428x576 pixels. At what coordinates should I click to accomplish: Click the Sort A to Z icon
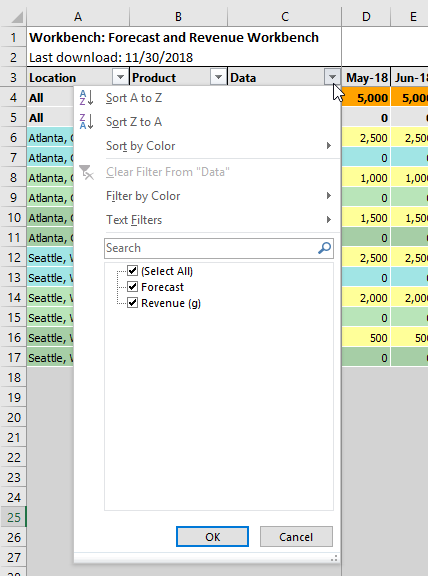click(x=87, y=98)
